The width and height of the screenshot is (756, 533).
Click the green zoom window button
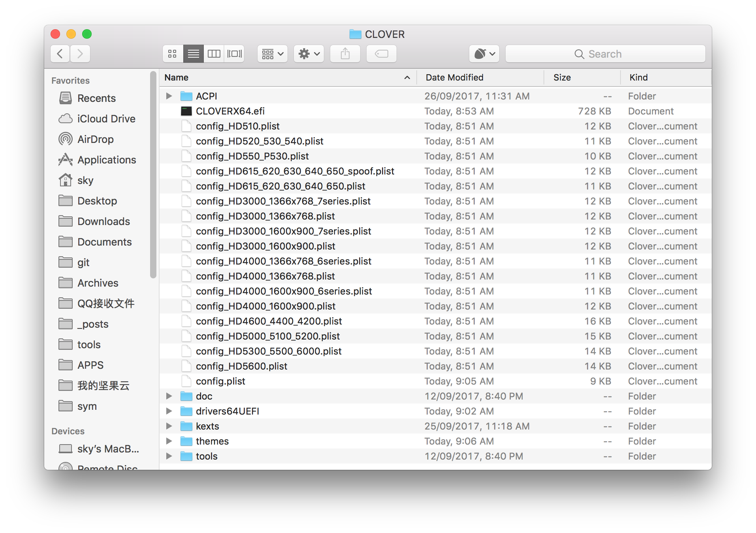[x=87, y=34]
